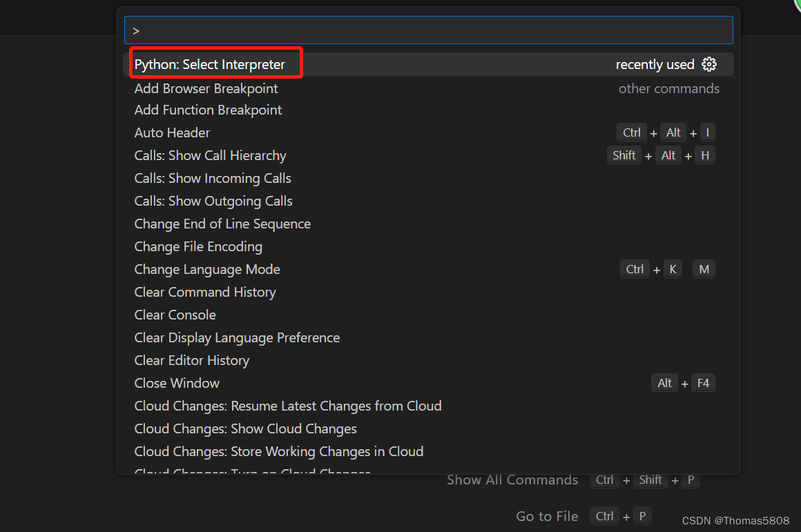Run the Add Function Breakpoint command

(208, 110)
